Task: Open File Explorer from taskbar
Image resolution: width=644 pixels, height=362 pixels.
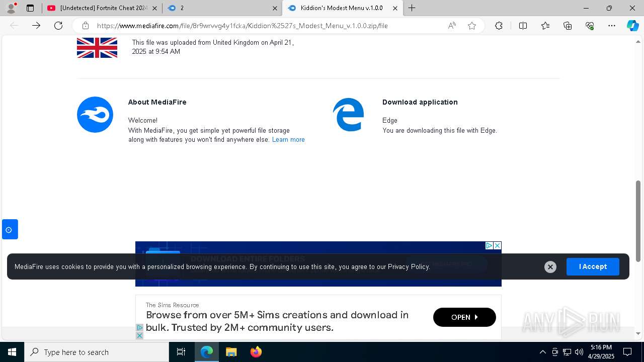Action: (x=231, y=352)
